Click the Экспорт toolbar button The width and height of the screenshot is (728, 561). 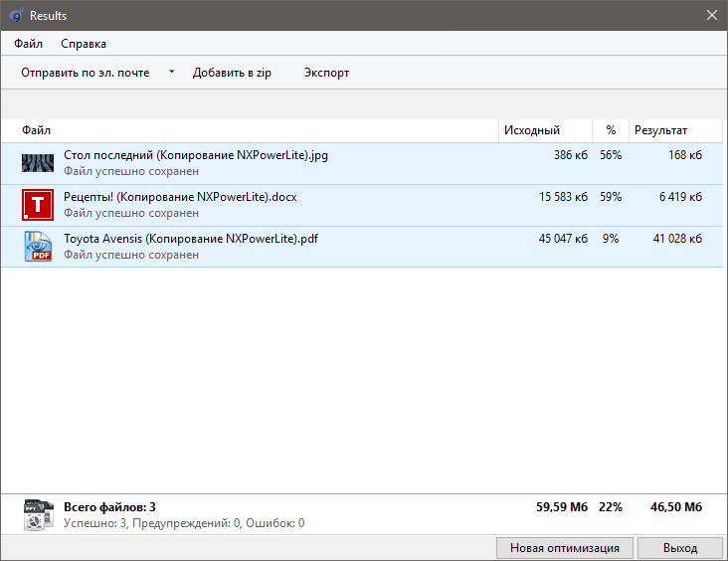tap(326, 73)
